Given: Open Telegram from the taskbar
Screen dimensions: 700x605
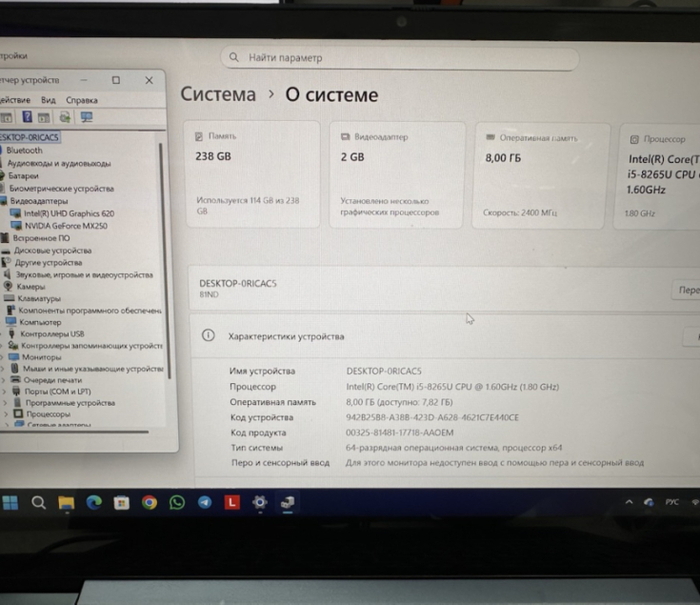Looking at the screenshot, I should tap(204, 502).
